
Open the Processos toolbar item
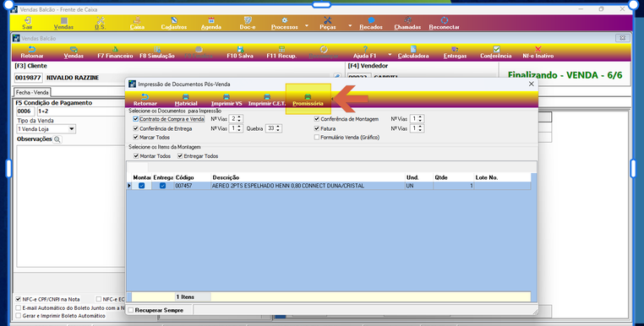click(x=284, y=23)
